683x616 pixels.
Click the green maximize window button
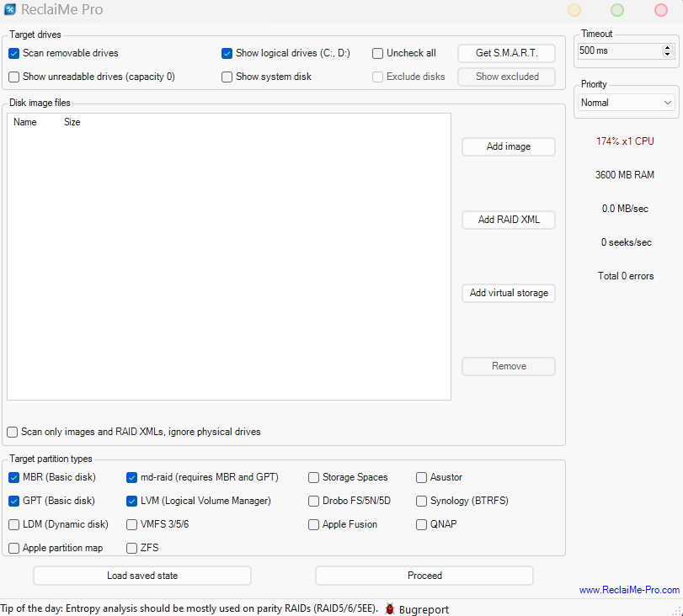(x=617, y=10)
